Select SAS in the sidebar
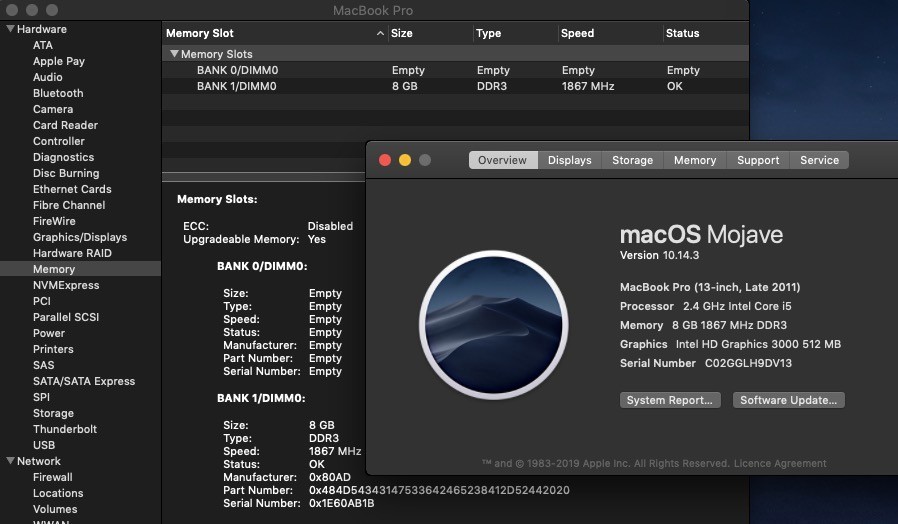 coord(44,365)
